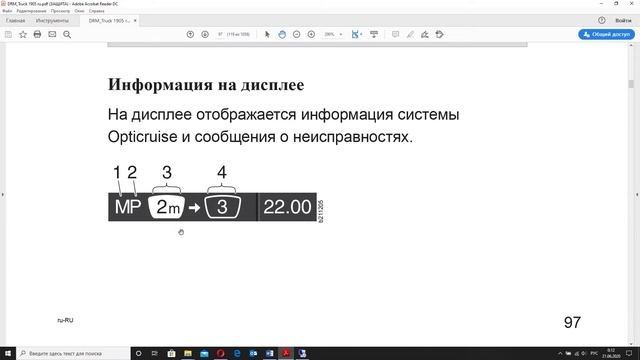The image size is (640, 360).
Task: Switch to the Главная tab
Action: click(16, 20)
